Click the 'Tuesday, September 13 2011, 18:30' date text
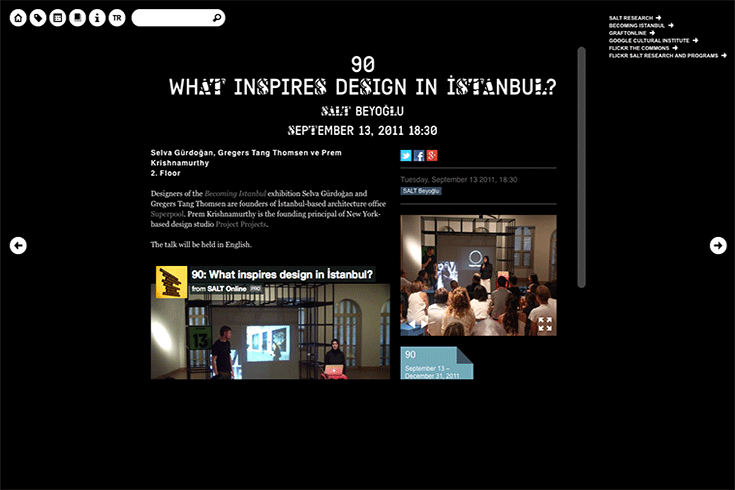The image size is (735, 490). [x=458, y=180]
